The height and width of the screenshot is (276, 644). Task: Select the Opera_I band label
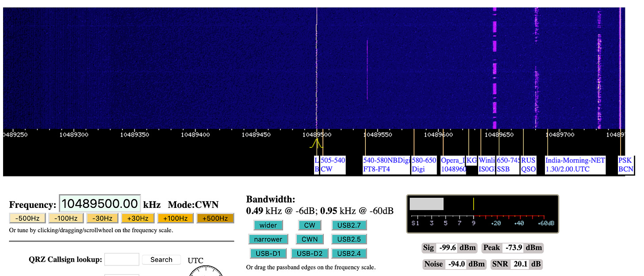tap(453, 165)
